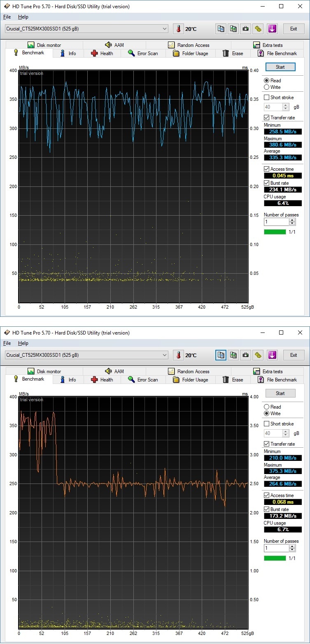Toggle Access time checkbox in bottom window
310x644 pixels.
point(267,495)
